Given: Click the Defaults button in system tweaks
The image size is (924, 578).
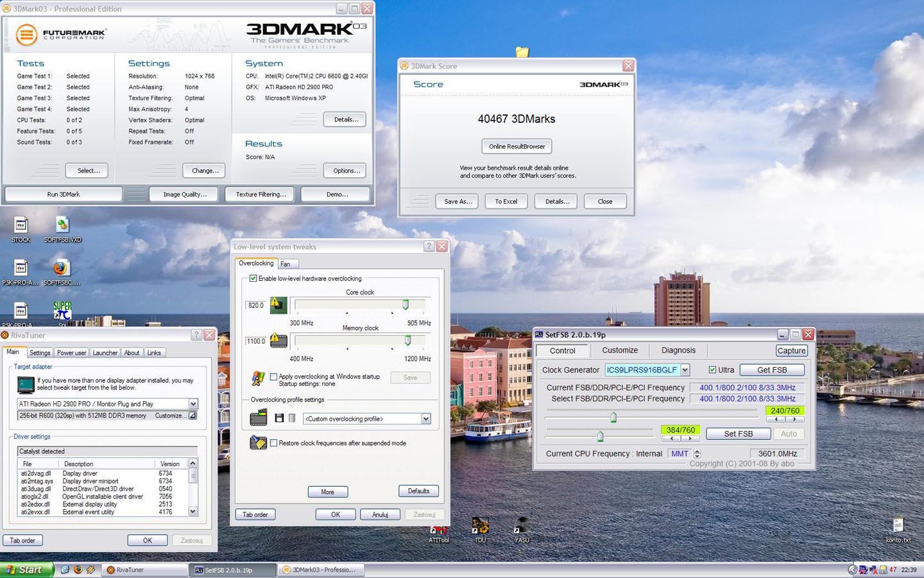Looking at the screenshot, I should pos(418,491).
